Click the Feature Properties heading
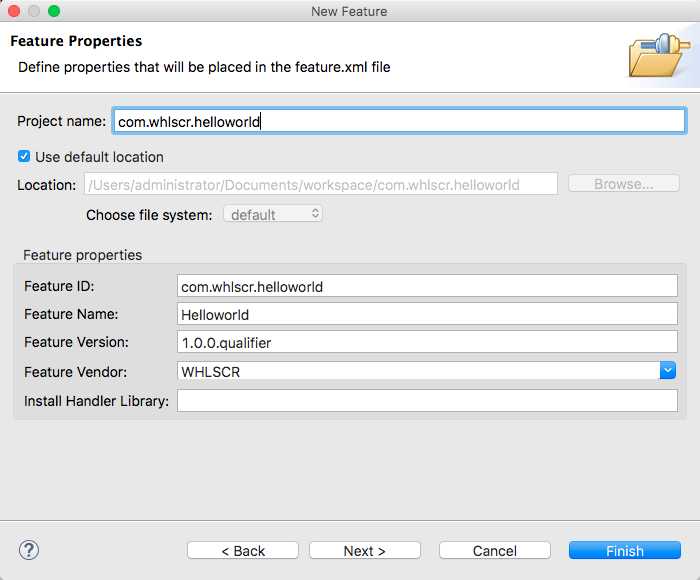The width and height of the screenshot is (700, 580). coord(76,41)
